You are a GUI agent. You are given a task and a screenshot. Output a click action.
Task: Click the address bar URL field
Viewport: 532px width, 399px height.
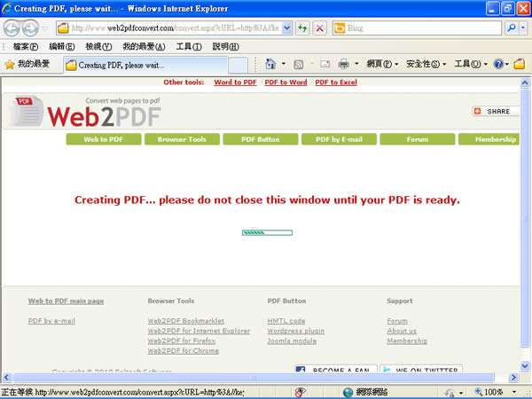point(169,28)
